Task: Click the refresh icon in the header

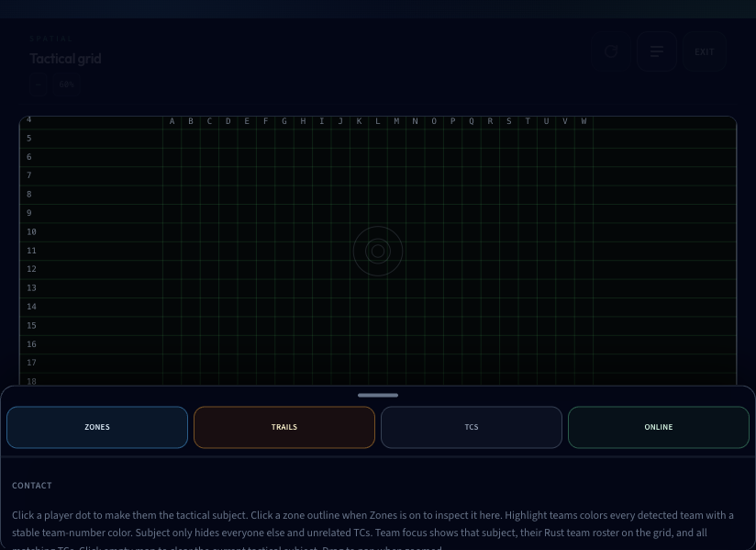Action: coord(611,51)
